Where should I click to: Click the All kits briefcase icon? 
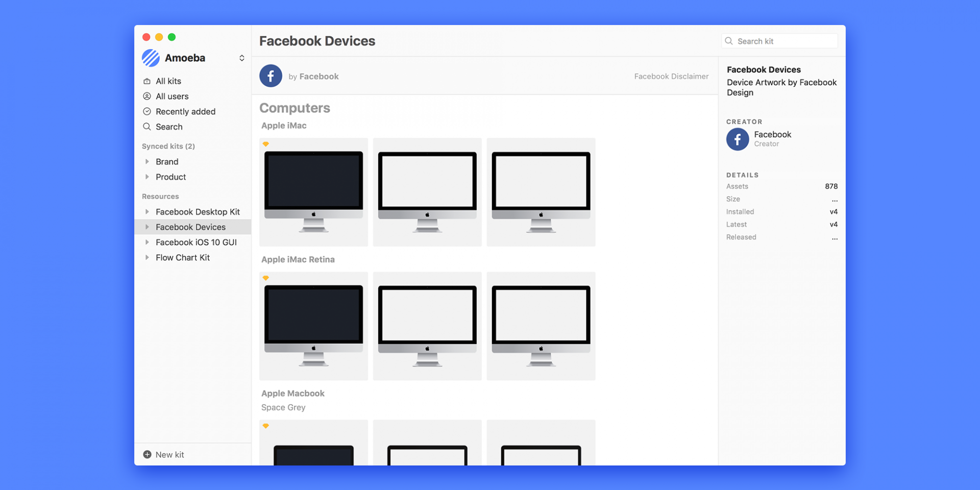(x=147, y=81)
